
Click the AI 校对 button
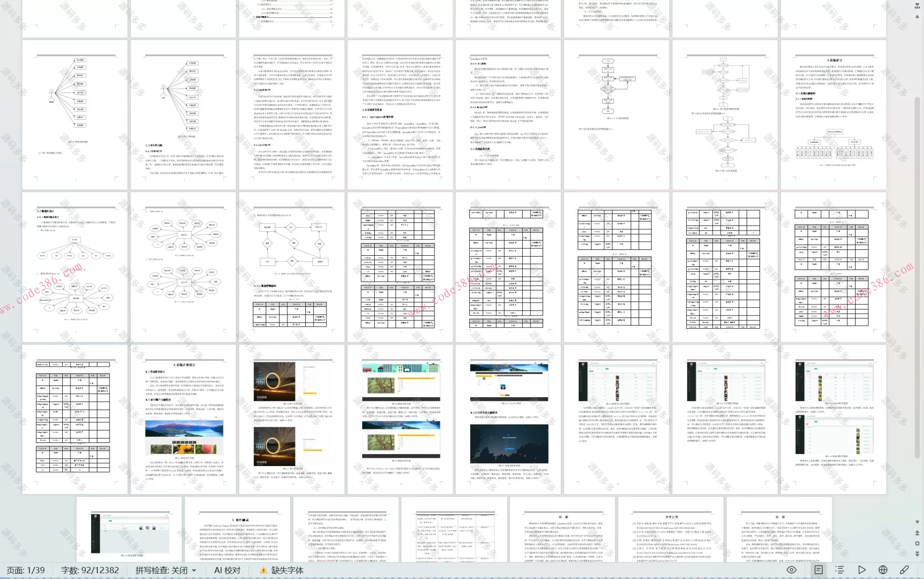227,570
